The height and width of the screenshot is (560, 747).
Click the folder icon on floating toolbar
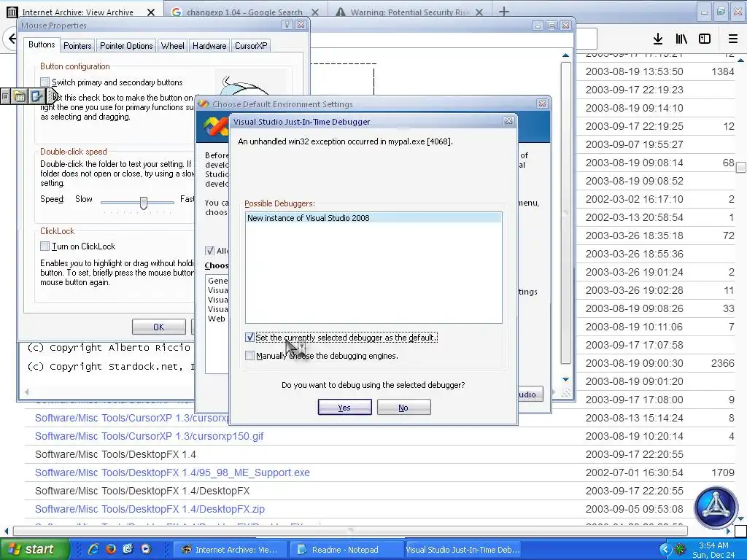(20, 96)
